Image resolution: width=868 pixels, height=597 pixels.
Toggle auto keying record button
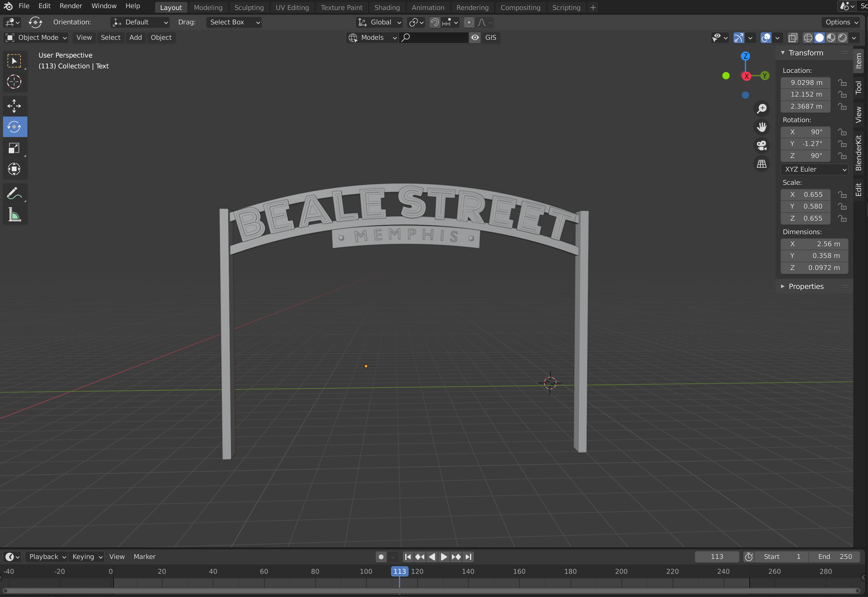[x=381, y=557]
